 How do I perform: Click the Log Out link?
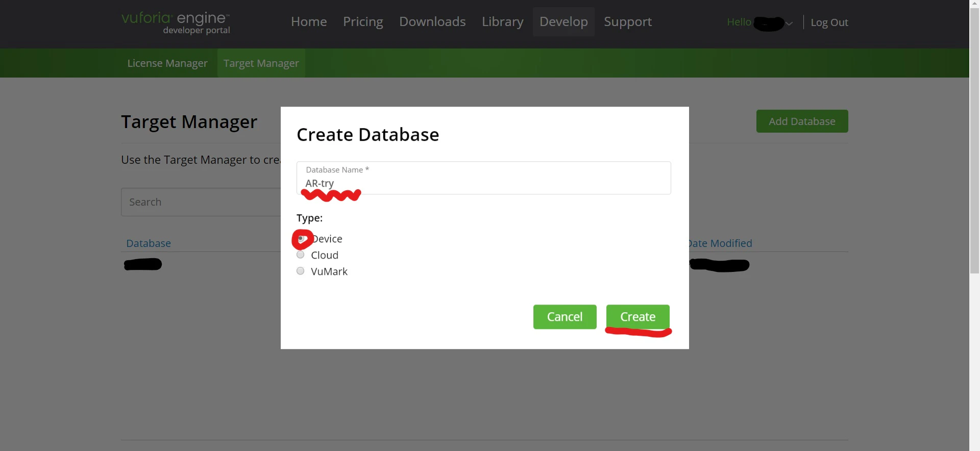(829, 22)
